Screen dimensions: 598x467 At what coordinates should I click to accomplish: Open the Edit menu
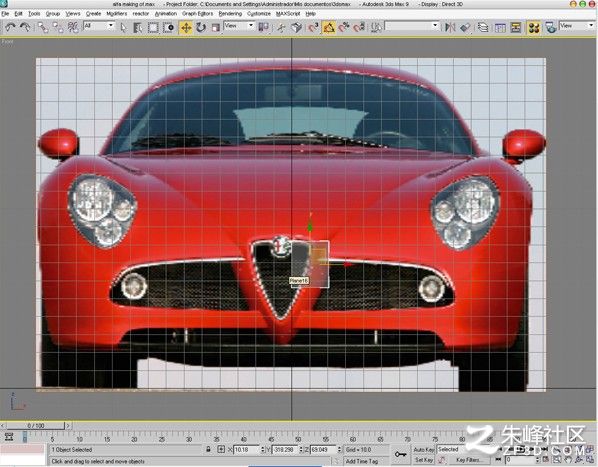pos(18,14)
